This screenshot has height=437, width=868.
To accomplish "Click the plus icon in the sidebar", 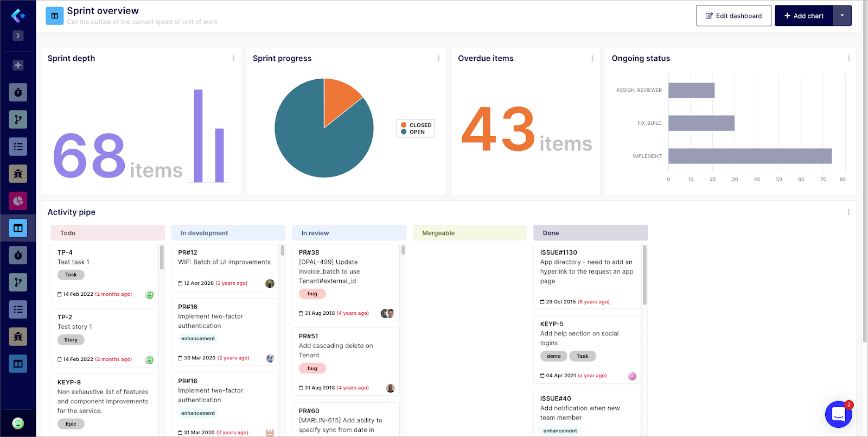I will 18,65.
